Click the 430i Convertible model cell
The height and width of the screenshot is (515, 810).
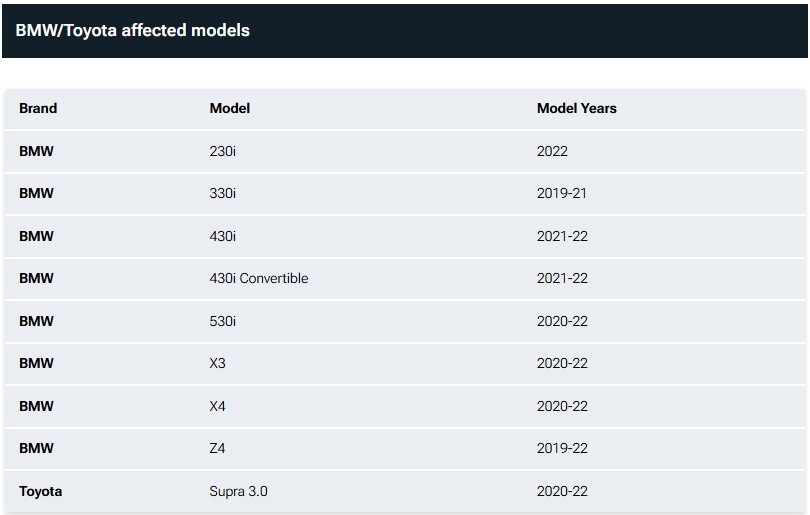259,278
